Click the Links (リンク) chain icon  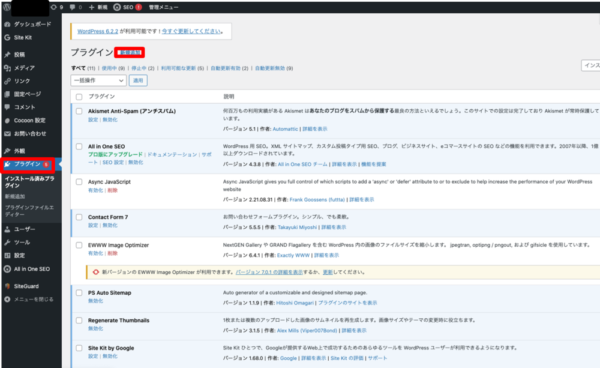click(7, 81)
